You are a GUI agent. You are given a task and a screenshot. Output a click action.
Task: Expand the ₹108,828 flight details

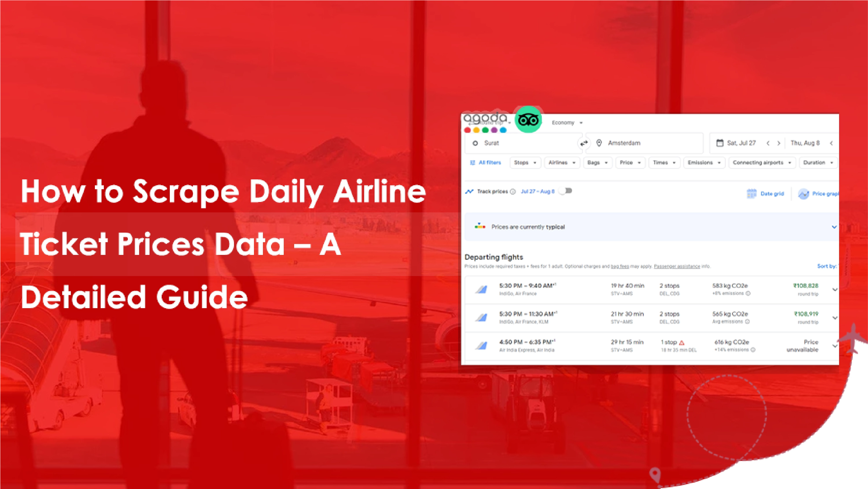[835, 289]
